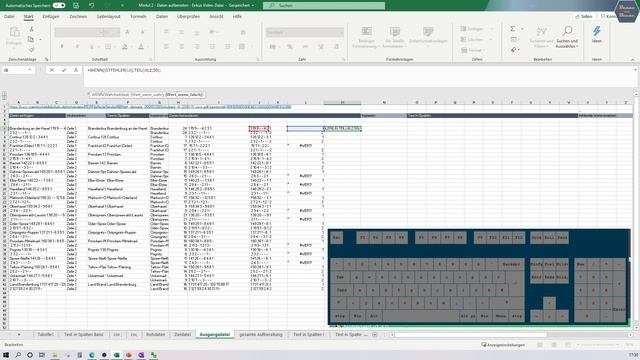Click the save icon in title bar
640x360 pixels.
point(76,5)
